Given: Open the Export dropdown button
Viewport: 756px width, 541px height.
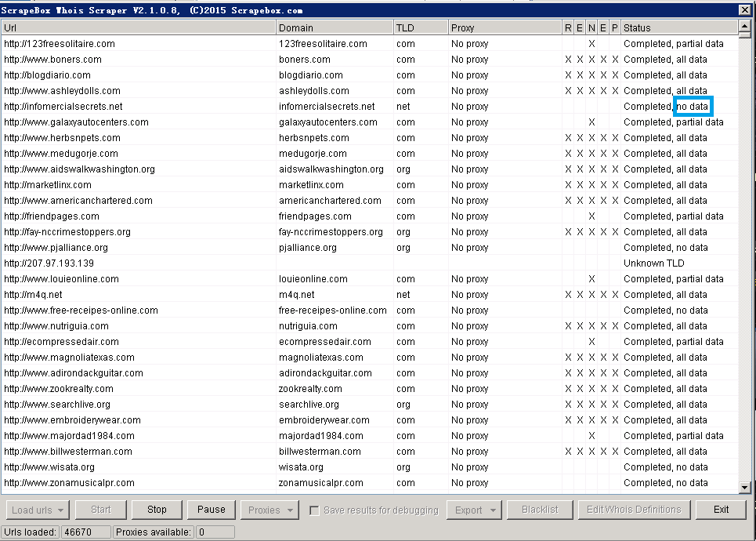Looking at the screenshot, I should tap(475, 510).
